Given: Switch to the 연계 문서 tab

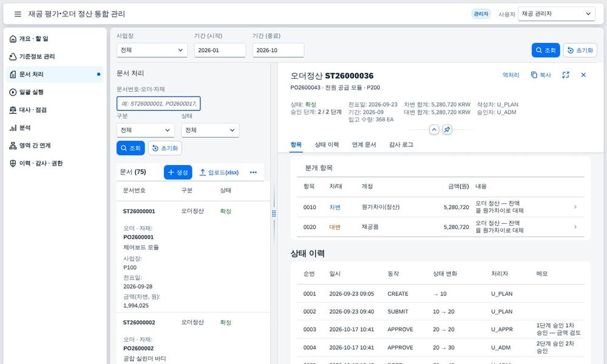Looking at the screenshot, I should (364, 144).
